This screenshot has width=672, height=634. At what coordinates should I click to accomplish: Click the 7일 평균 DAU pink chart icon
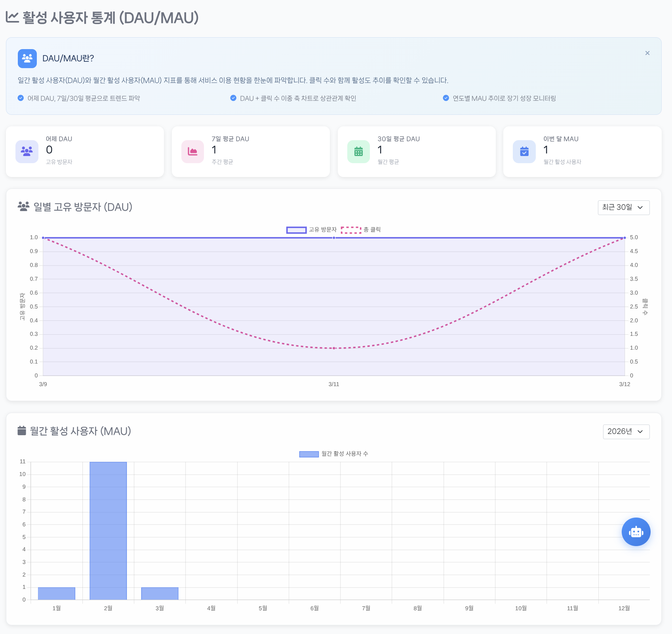[x=192, y=152]
